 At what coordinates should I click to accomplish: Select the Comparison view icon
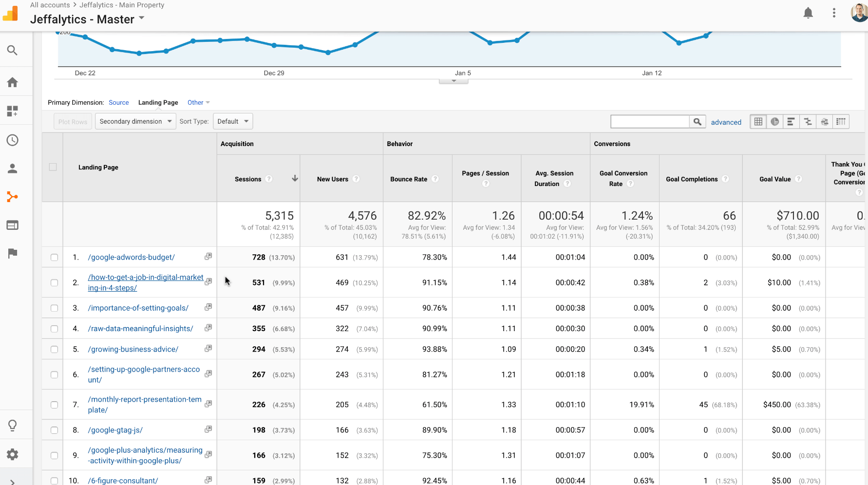click(808, 122)
